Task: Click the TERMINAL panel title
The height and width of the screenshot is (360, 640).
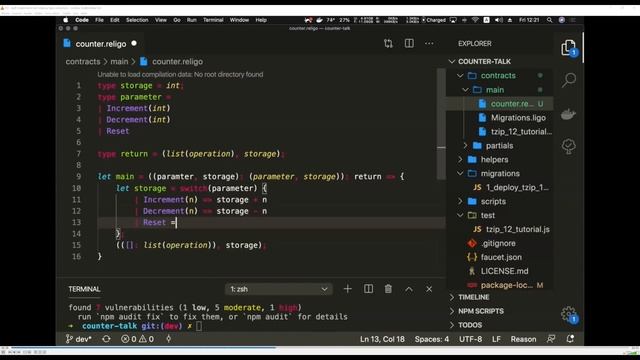Action: pos(84,289)
